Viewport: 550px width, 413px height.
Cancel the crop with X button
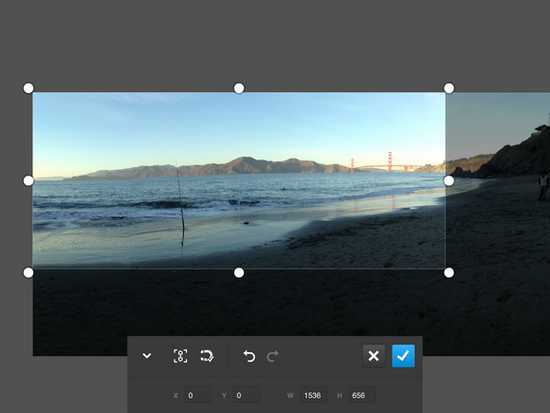[x=374, y=356]
